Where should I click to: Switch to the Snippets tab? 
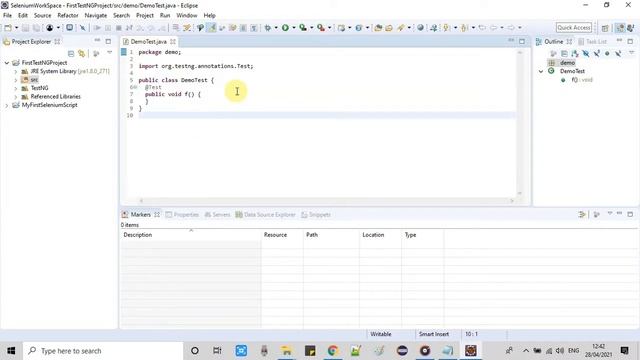(x=316, y=215)
